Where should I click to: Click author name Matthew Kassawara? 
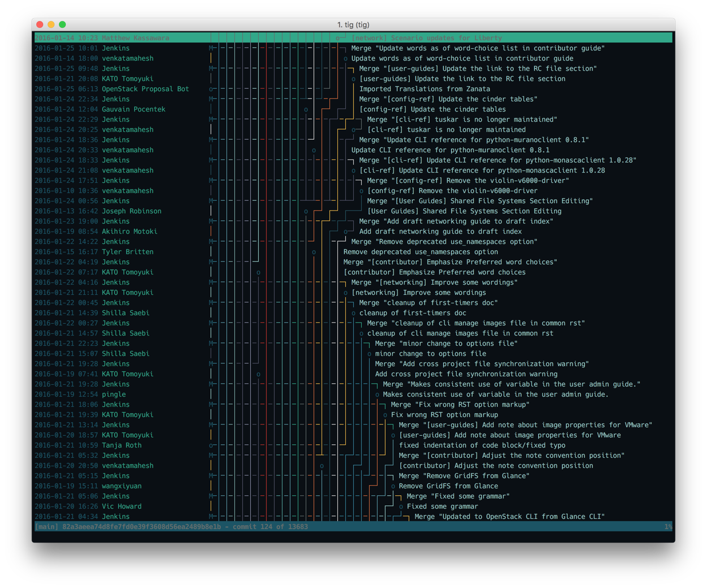click(135, 38)
